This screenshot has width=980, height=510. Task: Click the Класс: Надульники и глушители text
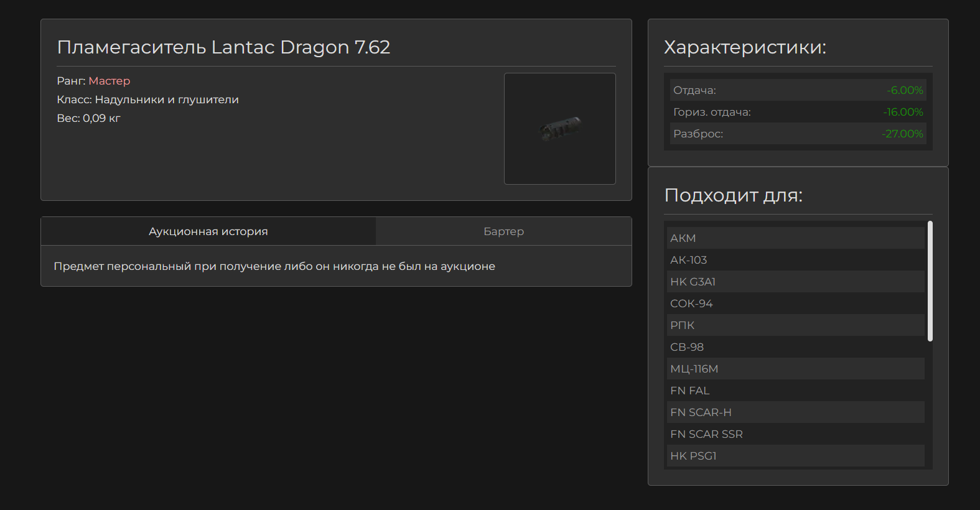pyautogui.click(x=147, y=100)
